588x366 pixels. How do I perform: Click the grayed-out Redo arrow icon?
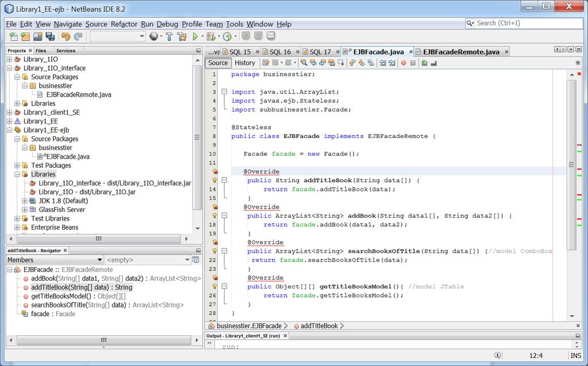(78, 36)
